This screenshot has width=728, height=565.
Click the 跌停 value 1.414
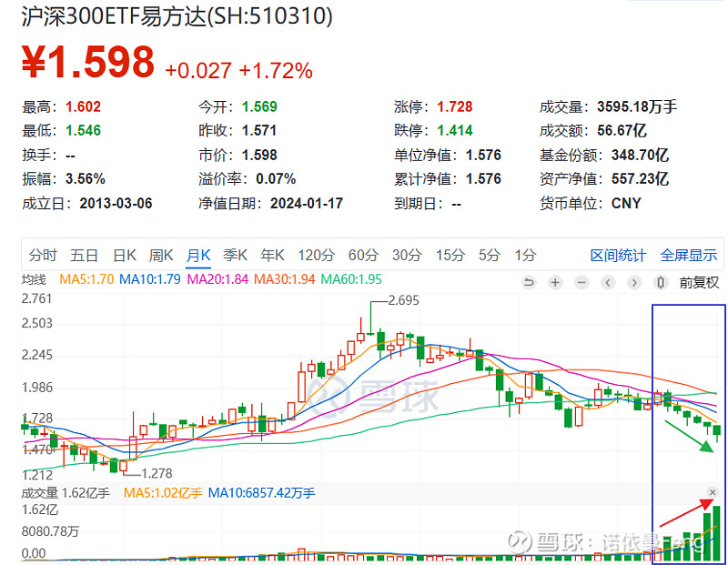pos(455,130)
